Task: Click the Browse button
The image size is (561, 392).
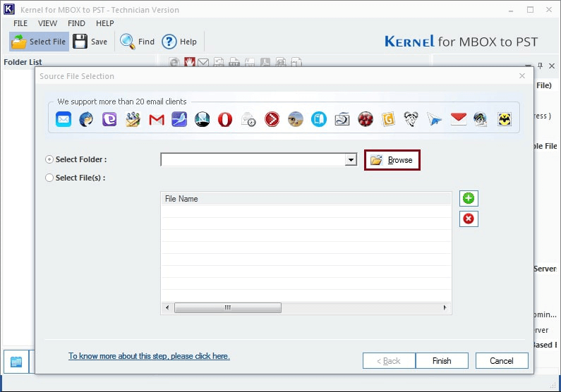Action: pos(392,160)
